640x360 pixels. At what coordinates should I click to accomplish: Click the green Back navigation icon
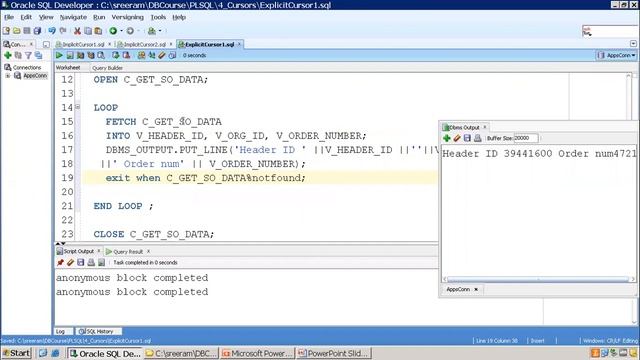pos(113,31)
